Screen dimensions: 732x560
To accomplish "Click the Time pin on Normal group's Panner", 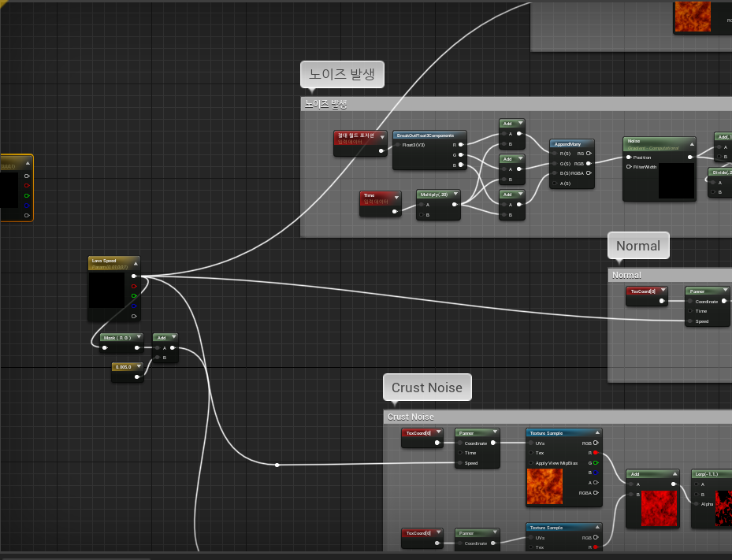I will [x=690, y=311].
